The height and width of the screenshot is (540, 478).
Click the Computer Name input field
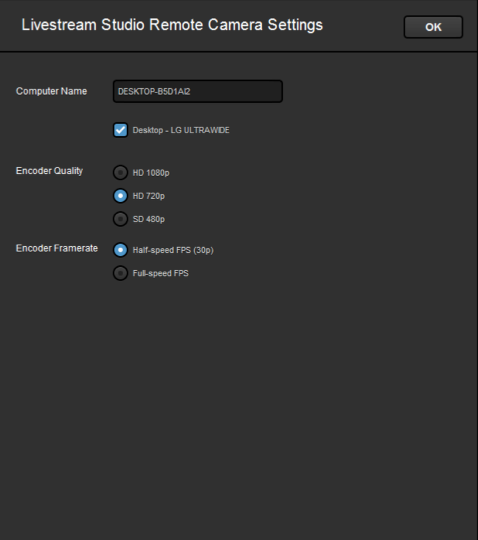[x=198, y=91]
